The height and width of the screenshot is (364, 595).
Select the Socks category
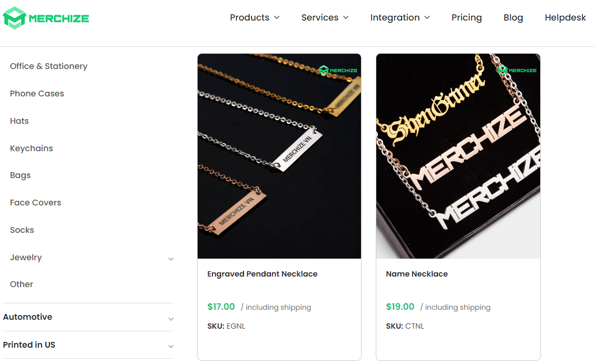(x=22, y=230)
